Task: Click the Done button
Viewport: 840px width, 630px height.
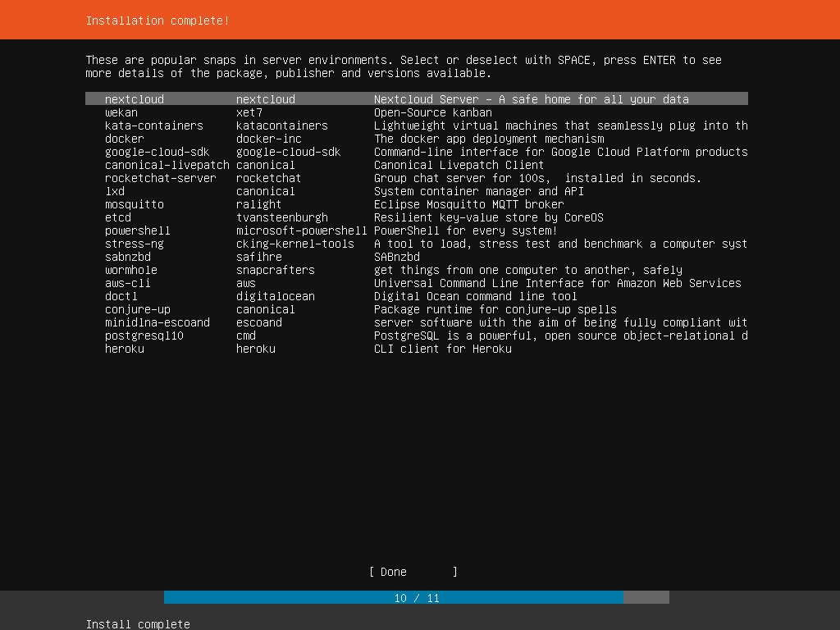Action: click(413, 572)
